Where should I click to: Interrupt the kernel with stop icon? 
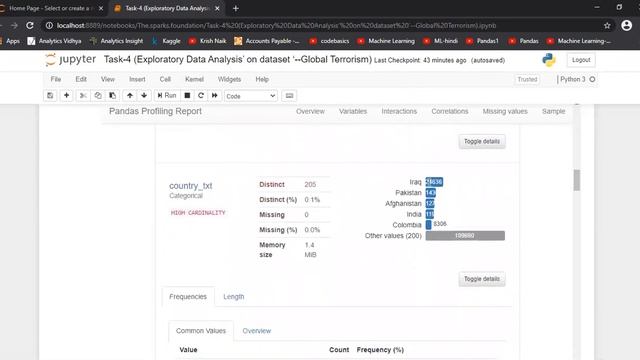tap(187, 96)
